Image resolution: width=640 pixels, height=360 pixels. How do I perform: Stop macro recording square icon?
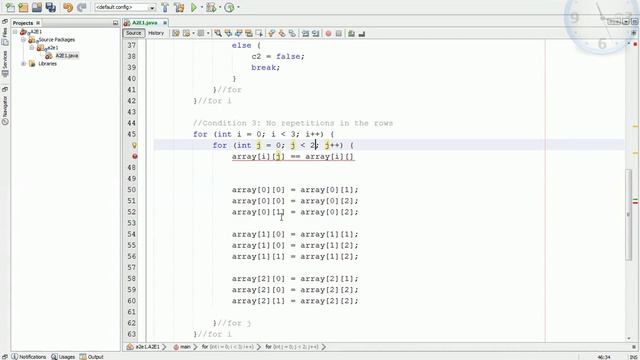(x=338, y=33)
